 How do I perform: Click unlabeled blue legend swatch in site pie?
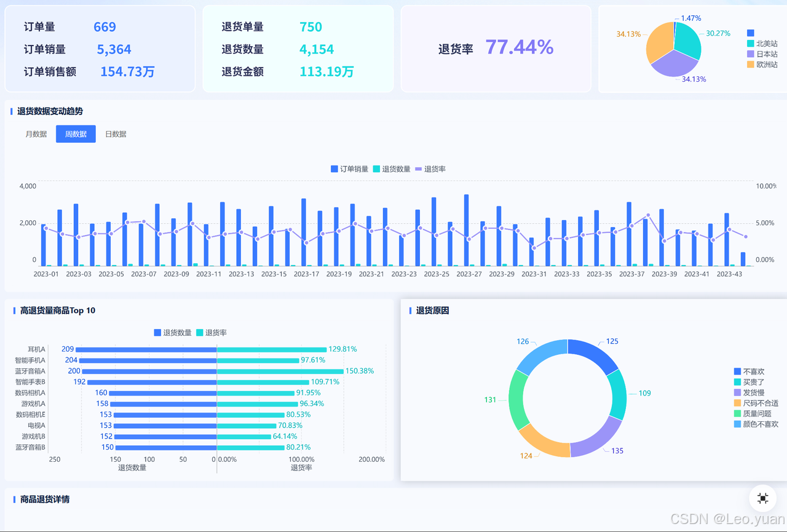750,33
